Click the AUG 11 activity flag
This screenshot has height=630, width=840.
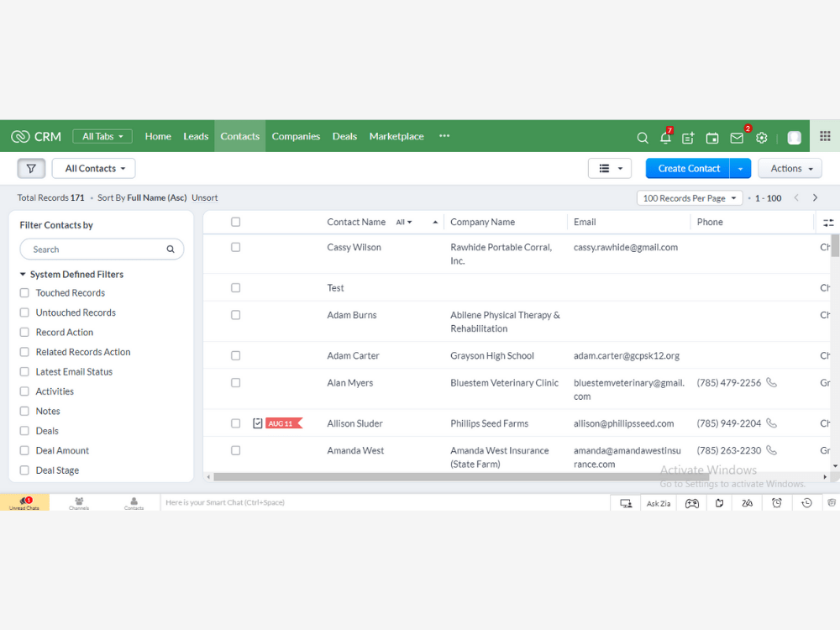[284, 423]
